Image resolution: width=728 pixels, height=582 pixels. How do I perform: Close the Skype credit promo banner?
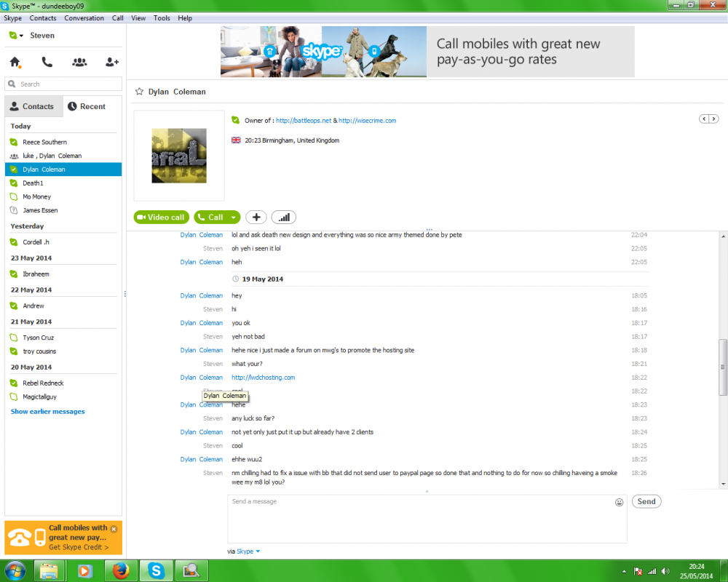[114, 529]
